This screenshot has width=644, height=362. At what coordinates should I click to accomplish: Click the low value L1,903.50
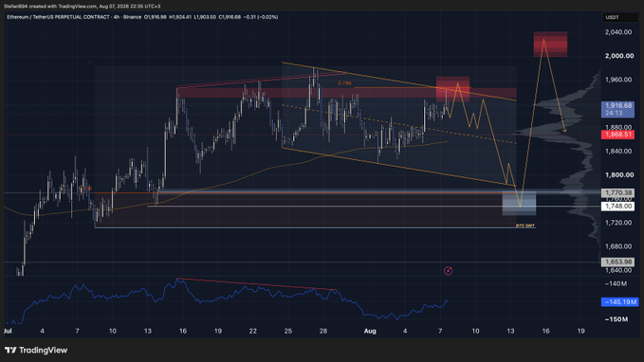(x=205, y=17)
